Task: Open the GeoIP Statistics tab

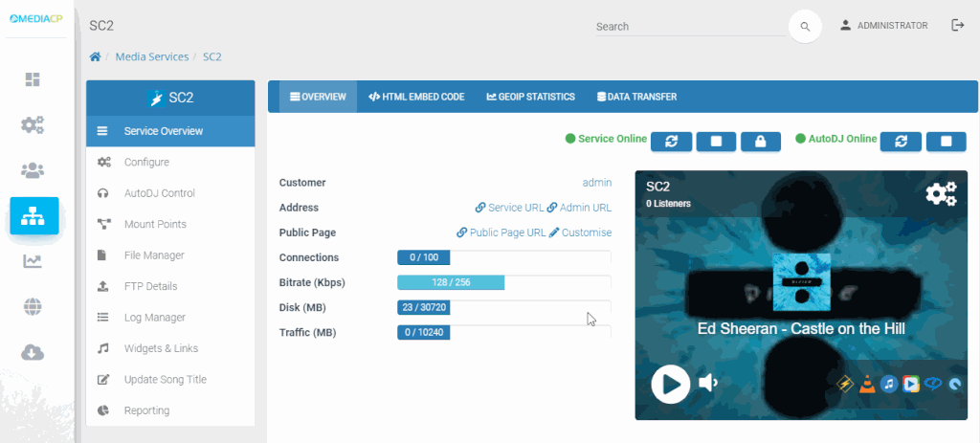Action: click(530, 97)
